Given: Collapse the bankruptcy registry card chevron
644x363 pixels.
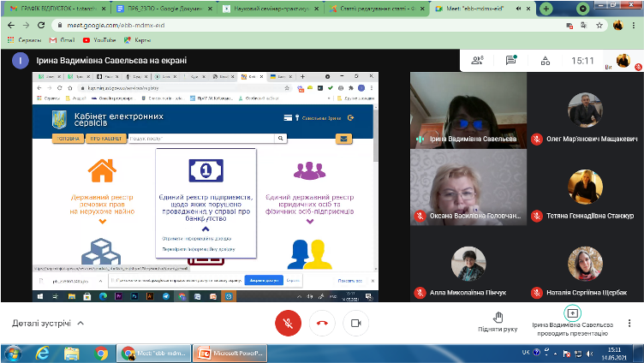Looking at the screenshot, I should click(x=206, y=229).
